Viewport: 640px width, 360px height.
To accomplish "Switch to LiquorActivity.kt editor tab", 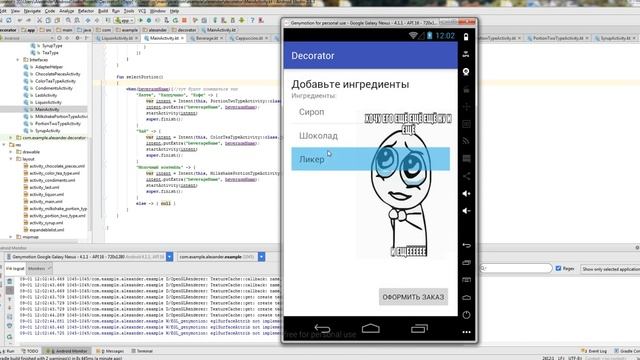I will (117, 38).
